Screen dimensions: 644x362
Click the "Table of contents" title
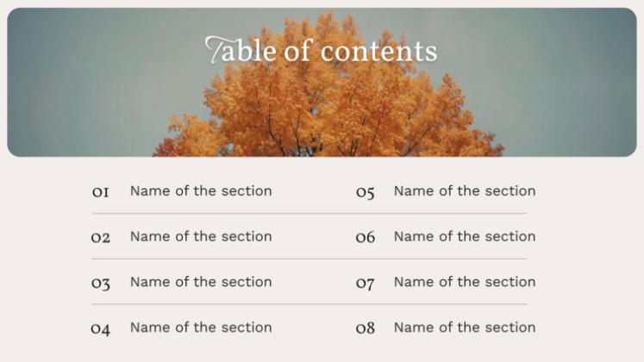[321, 51]
